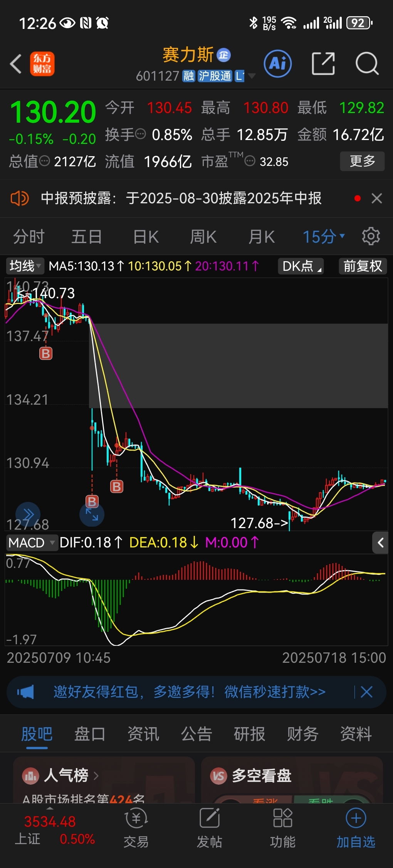This screenshot has width=393, height=868.
Task: Tap the battery indicator in status bar
Action: click(359, 23)
